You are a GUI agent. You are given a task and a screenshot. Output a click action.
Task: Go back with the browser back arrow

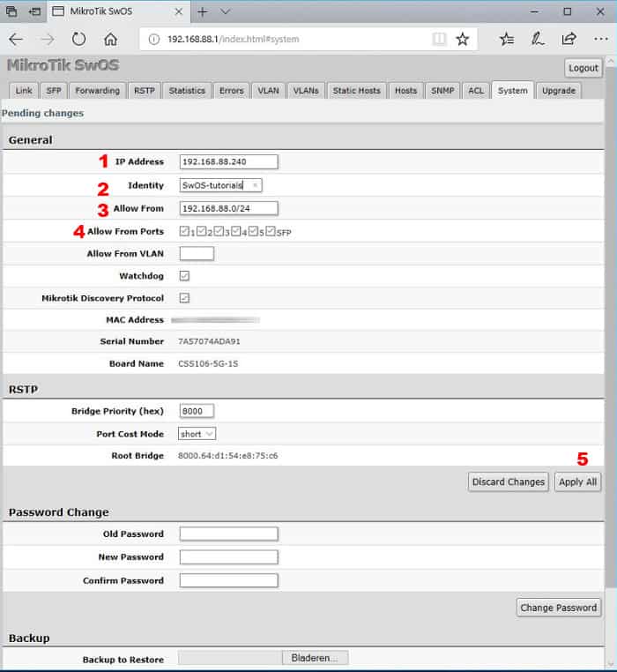coord(16,40)
